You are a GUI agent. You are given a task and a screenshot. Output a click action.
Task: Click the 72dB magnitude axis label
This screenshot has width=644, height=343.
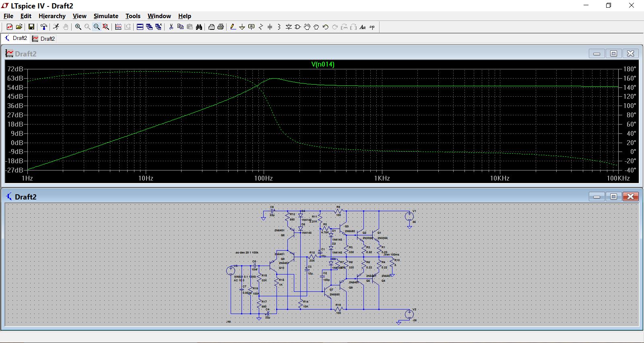[15, 69]
